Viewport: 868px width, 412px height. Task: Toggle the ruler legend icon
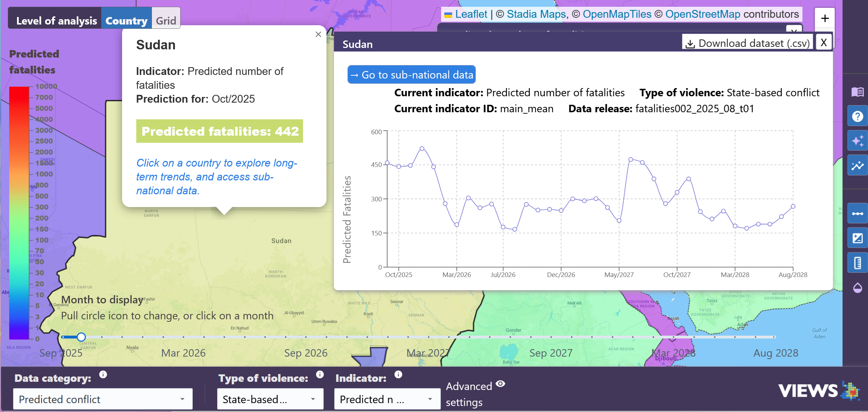pos(857,263)
